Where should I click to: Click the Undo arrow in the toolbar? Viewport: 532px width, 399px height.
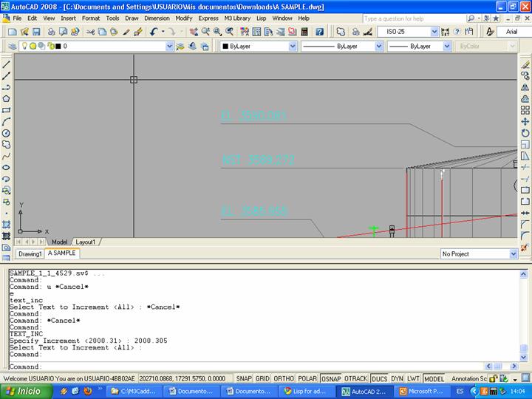pyautogui.click(x=154, y=32)
